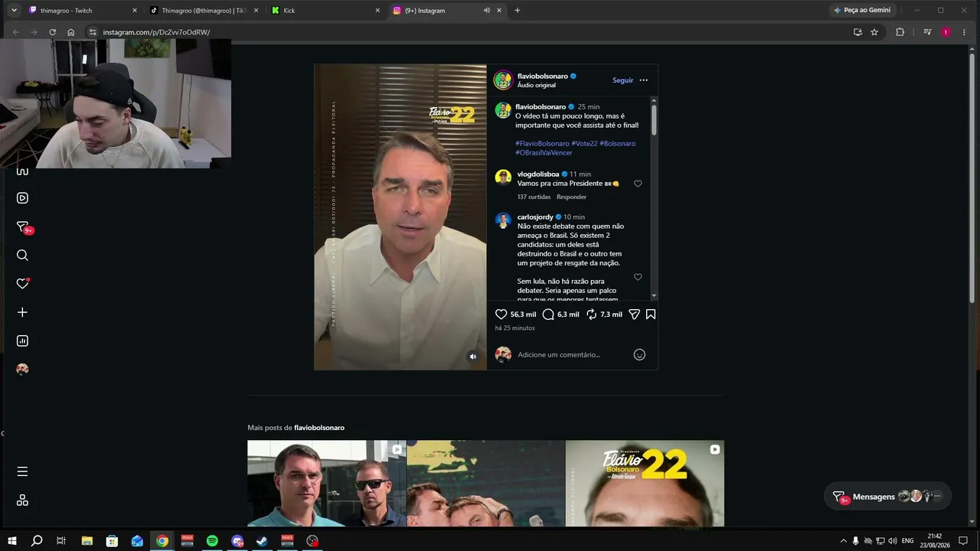Open Chrome media controls icon
The image size is (980, 551).
pos(927,32)
